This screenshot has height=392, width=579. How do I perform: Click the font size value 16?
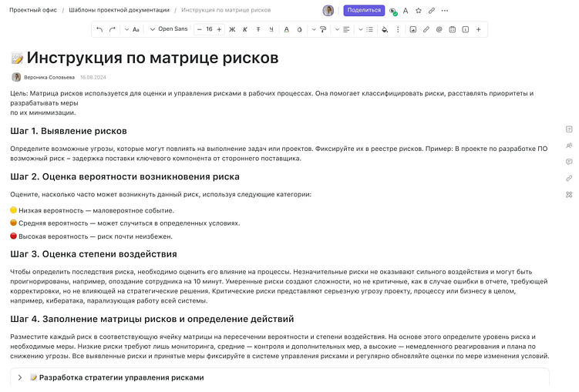click(209, 29)
